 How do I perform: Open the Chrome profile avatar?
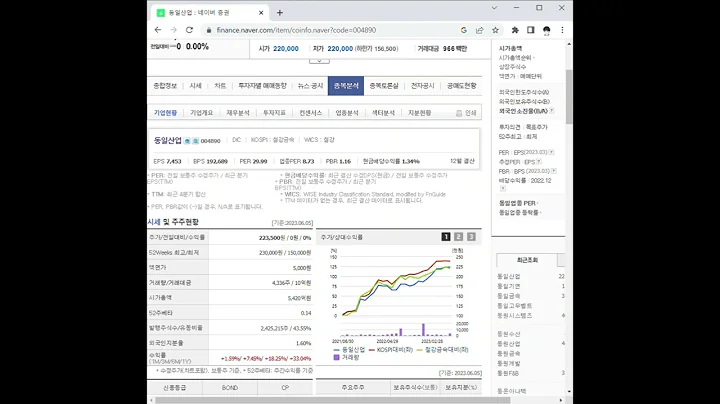546,30
